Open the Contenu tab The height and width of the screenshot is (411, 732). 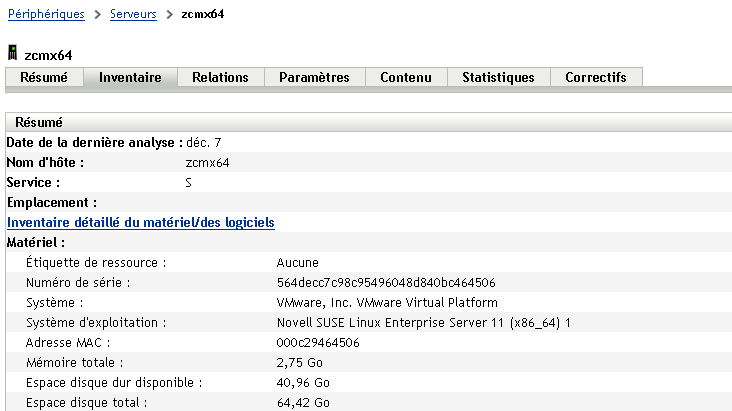(x=406, y=77)
